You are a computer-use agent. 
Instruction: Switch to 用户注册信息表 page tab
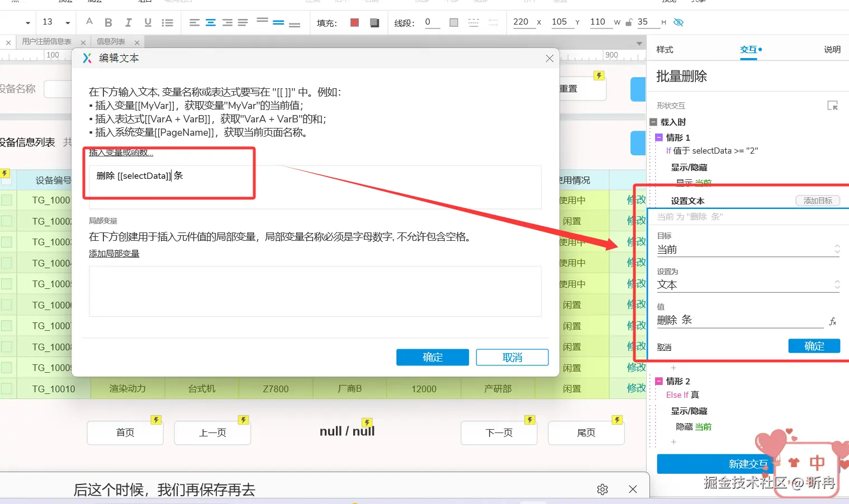47,42
